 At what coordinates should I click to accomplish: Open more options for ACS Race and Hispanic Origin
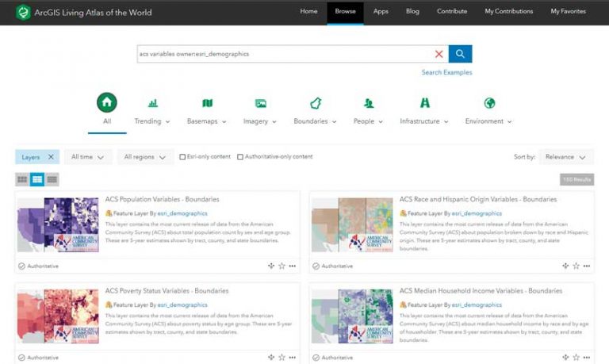click(587, 266)
